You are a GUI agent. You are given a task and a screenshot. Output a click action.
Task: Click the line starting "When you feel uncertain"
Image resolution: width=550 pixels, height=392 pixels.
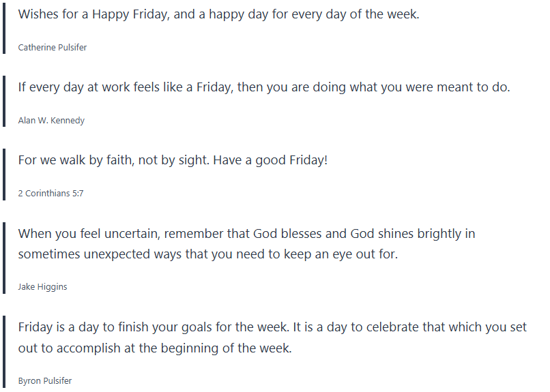[x=246, y=234]
